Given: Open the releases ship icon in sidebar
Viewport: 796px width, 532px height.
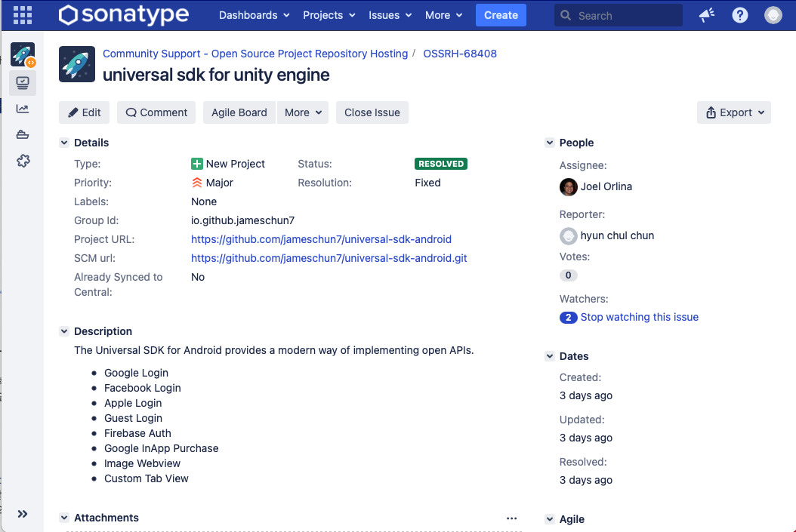Looking at the screenshot, I should 23,134.
